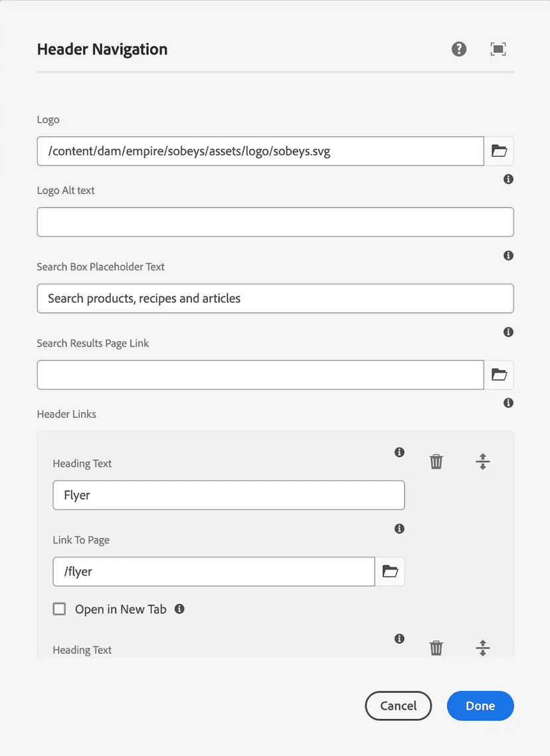Show info tooltip for Header Links
The height and width of the screenshot is (756, 550).
508,403
